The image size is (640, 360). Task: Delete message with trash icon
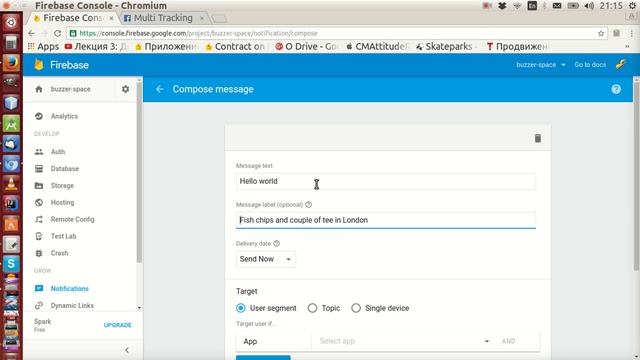tap(538, 138)
